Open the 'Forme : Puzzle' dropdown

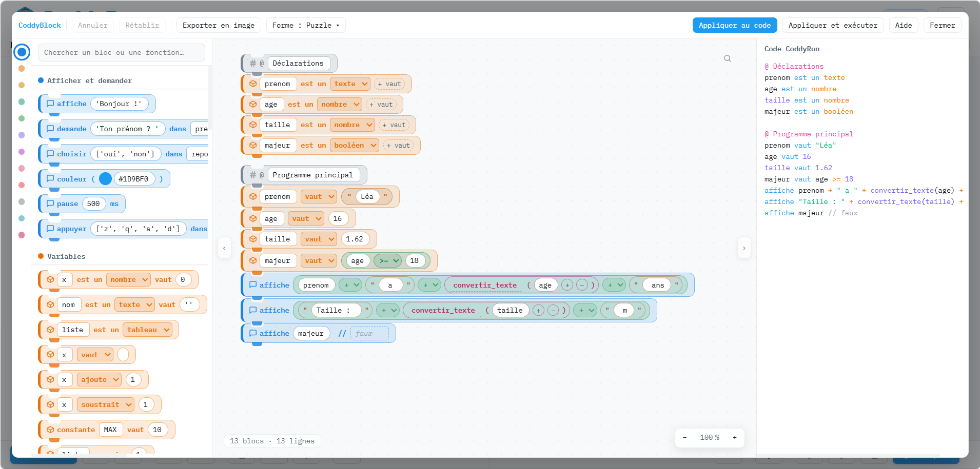(306, 25)
